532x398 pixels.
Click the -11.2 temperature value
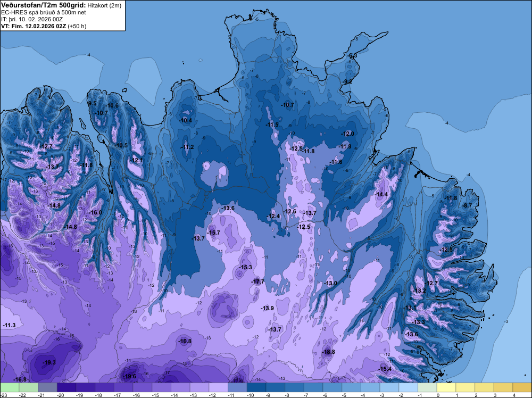187,147
